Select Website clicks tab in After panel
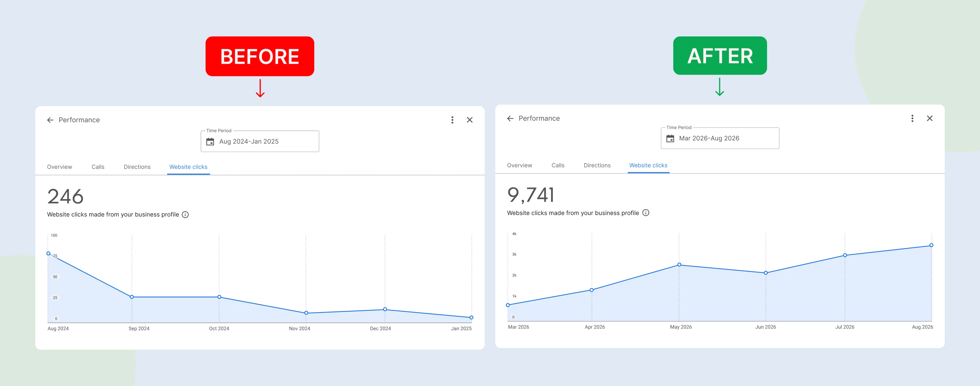 [648, 165]
